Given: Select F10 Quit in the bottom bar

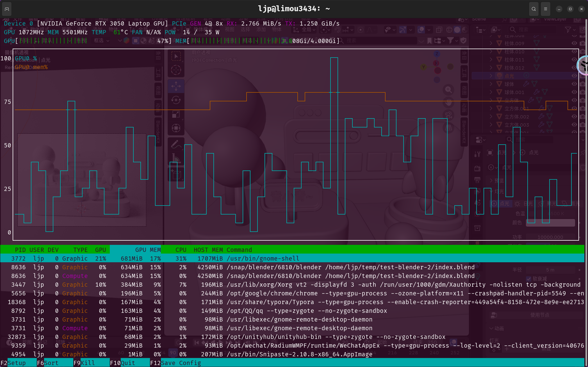Looking at the screenshot, I should pos(128,363).
